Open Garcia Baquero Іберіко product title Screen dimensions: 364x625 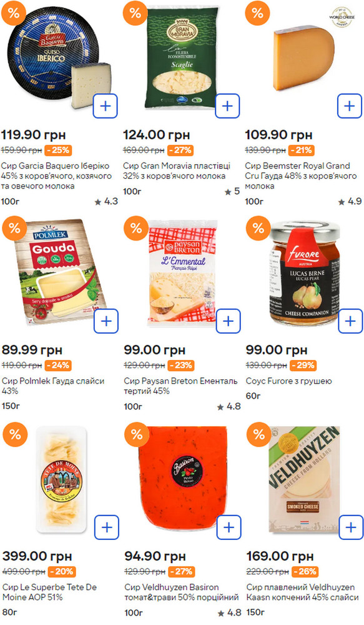pos(56,176)
